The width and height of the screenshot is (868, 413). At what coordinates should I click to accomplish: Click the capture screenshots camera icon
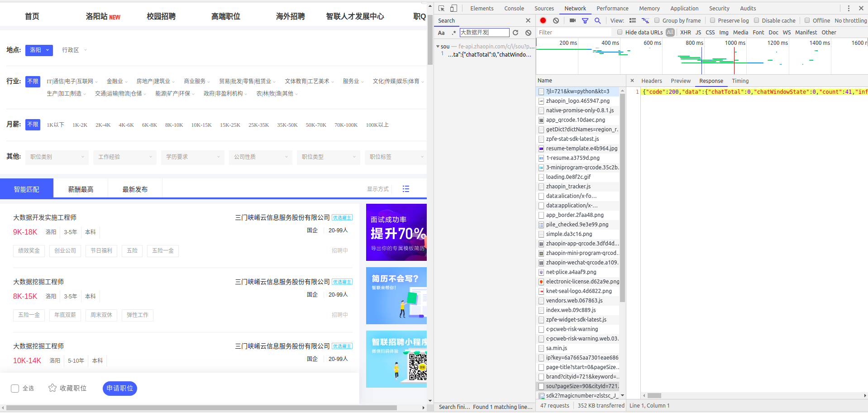pyautogui.click(x=572, y=20)
